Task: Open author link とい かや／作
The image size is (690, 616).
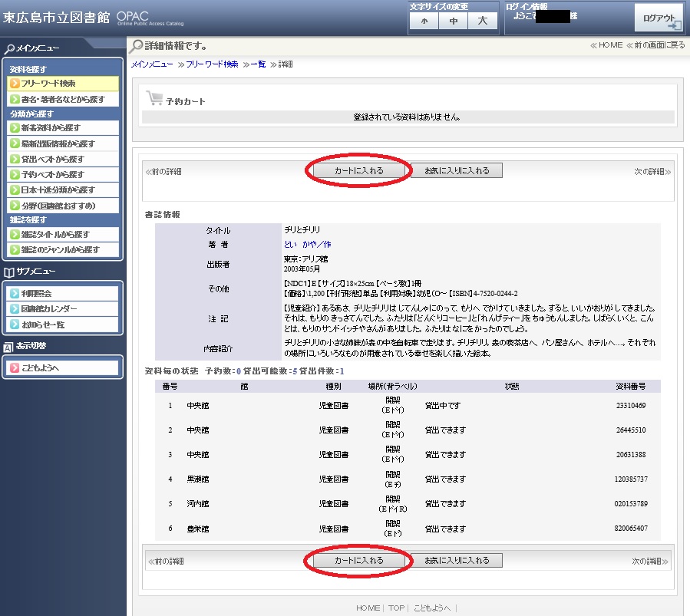Action: click(x=308, y=245)
